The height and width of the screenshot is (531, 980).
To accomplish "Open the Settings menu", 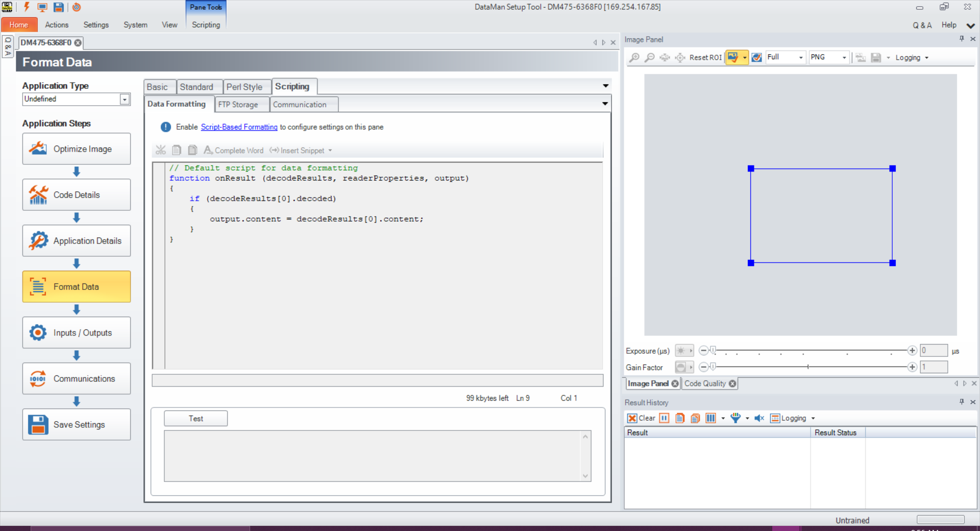I will click(96, 25).
